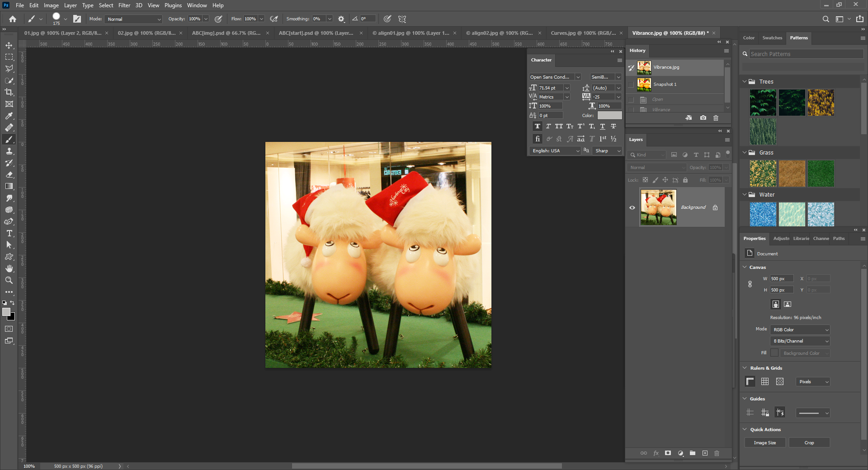Open 8 Bits/Channel dropdown
This screenshot has height=470, width=868.
click(800, 341)
